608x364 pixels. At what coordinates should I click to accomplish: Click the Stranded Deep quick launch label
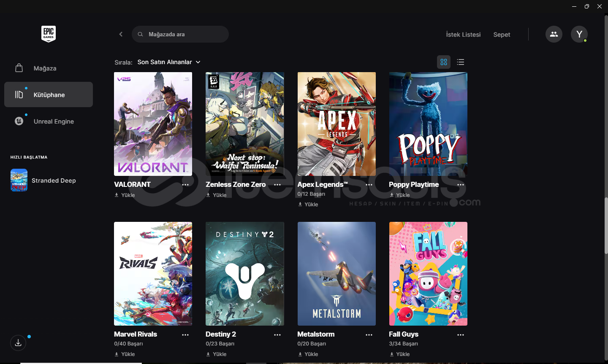click(x=54, y=181)
